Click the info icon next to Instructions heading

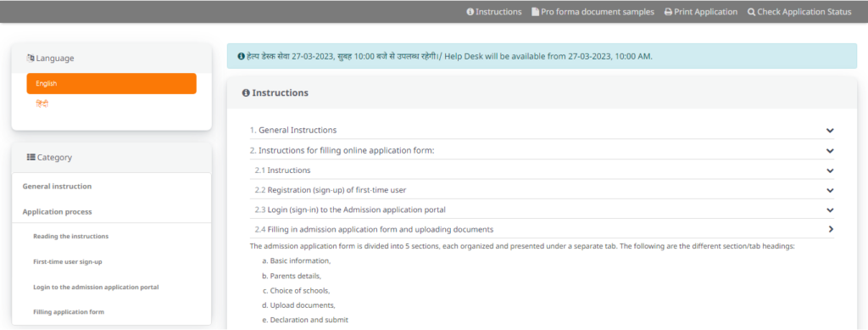pos(246,93)
